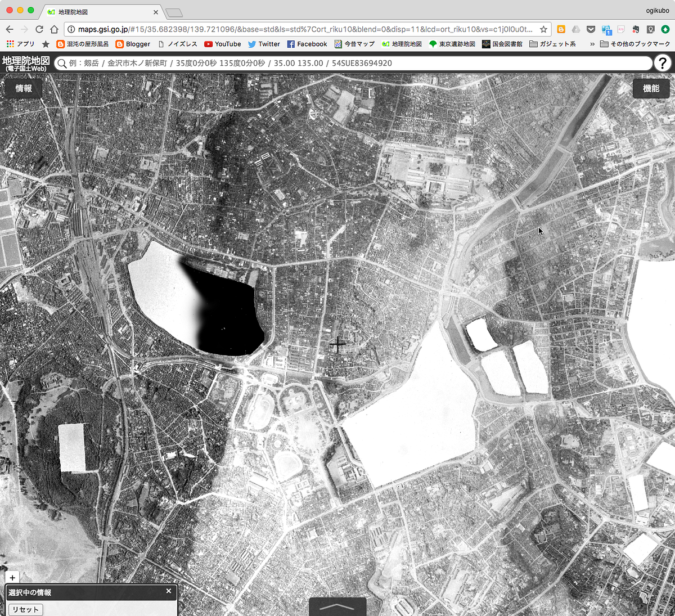Image resolution: width=675 pixels, height=616 pixels.
Task: Go to the browser home icon
Action: coord(54,29)
